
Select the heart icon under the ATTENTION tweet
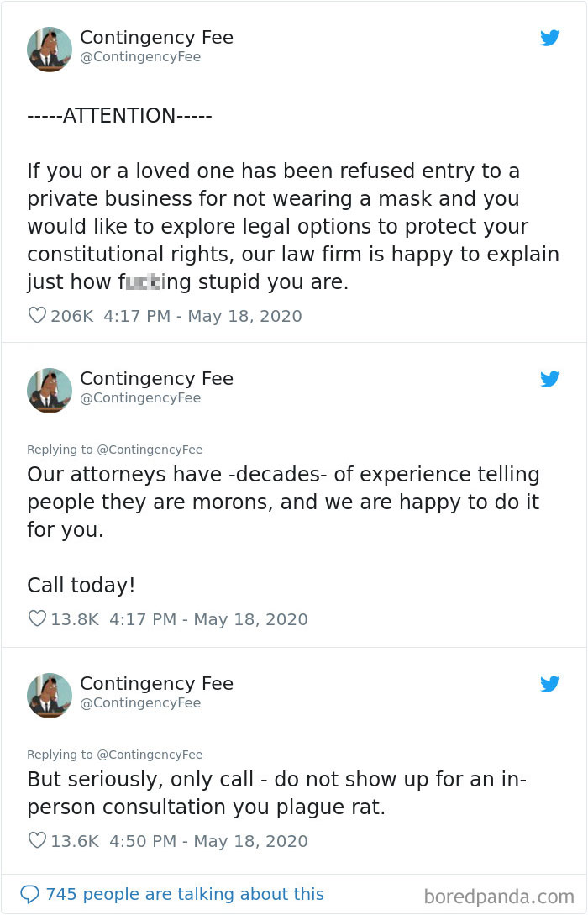[x=37, y=313]
